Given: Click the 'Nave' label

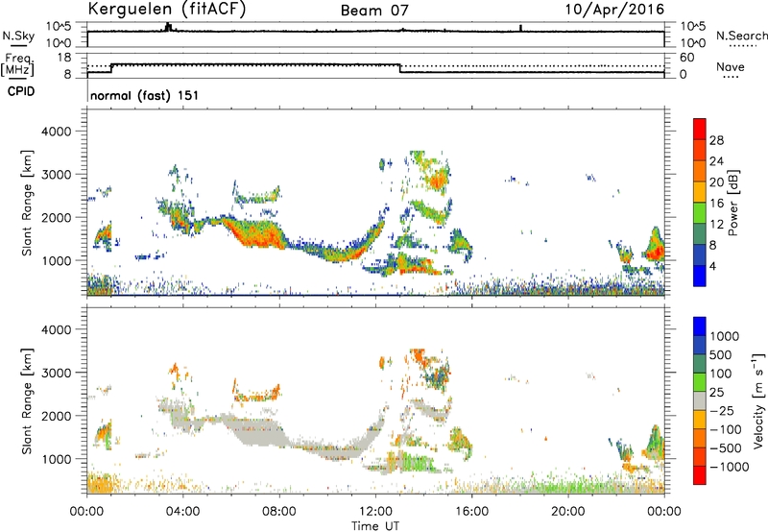Looking at the screenshot, I should point(731,66).
